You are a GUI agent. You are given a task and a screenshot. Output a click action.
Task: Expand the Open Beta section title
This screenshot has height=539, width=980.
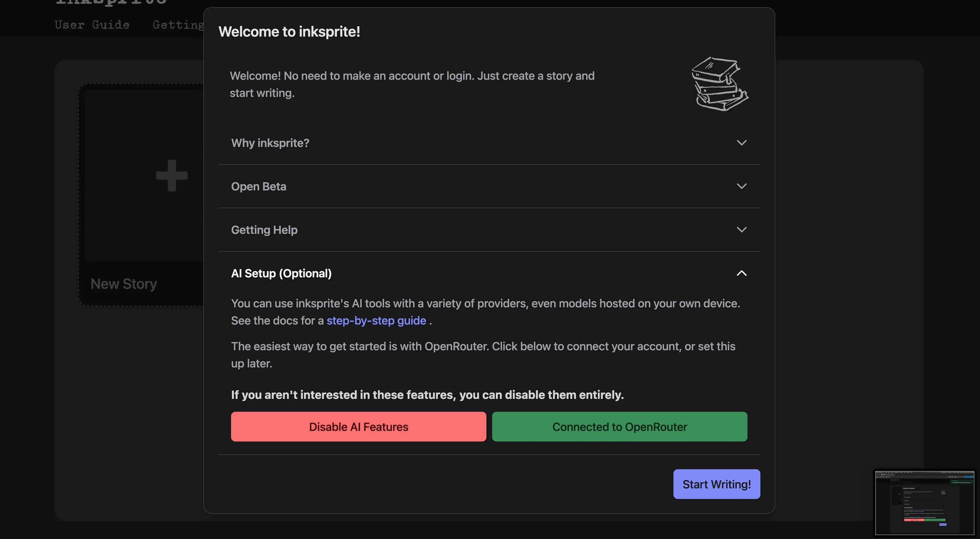[x=259, y=186]
